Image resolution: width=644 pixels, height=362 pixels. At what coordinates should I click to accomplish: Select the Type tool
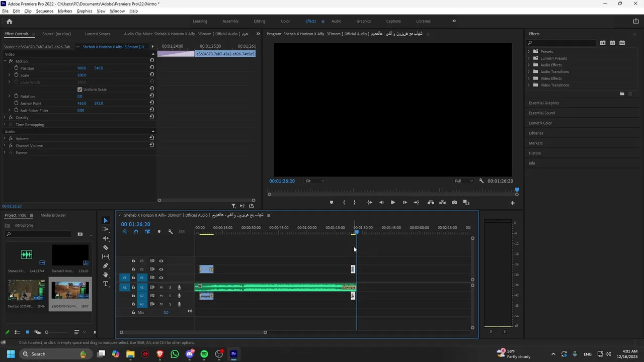(x=106, y=284)
